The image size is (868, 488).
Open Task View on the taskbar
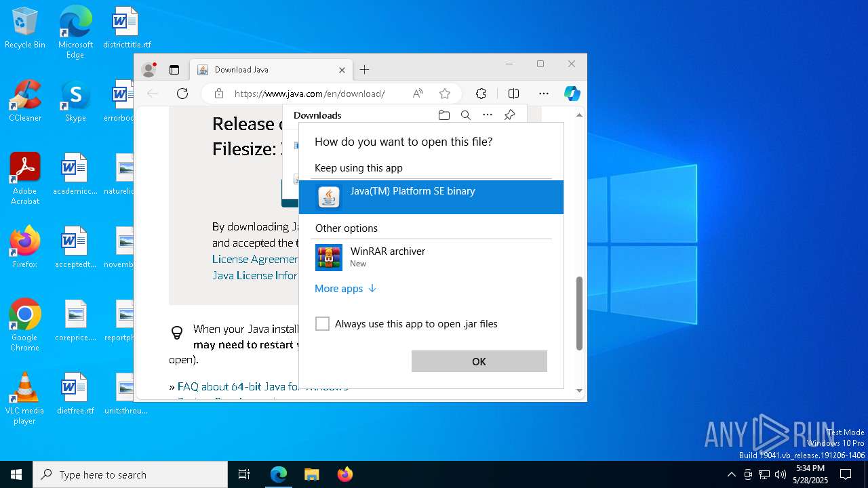pyautogui.click(x=244, y=474)
